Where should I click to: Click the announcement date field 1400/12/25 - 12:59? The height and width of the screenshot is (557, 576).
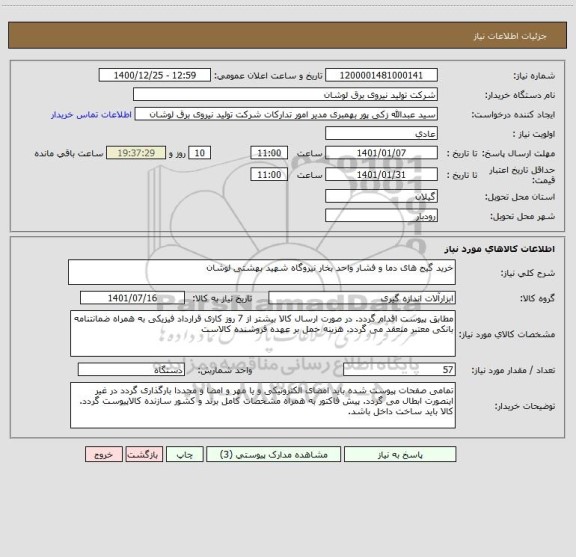pos(155,75)
